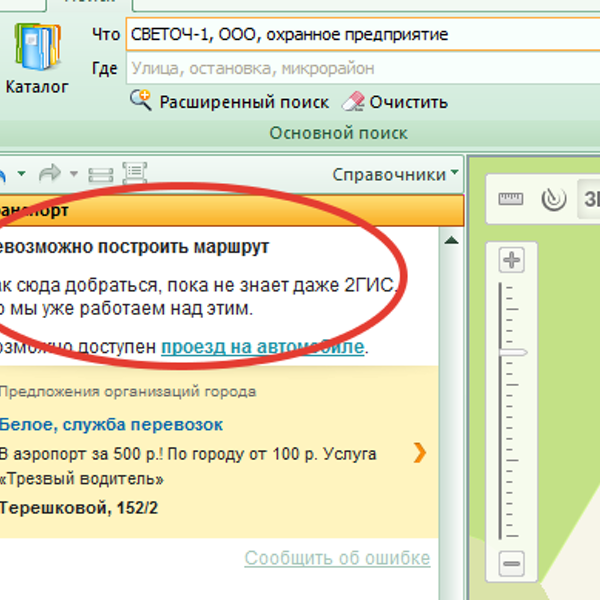Click the address Терешковой, 152/2
The height and width of the screenshot is (600, 600).
[79, 508]
